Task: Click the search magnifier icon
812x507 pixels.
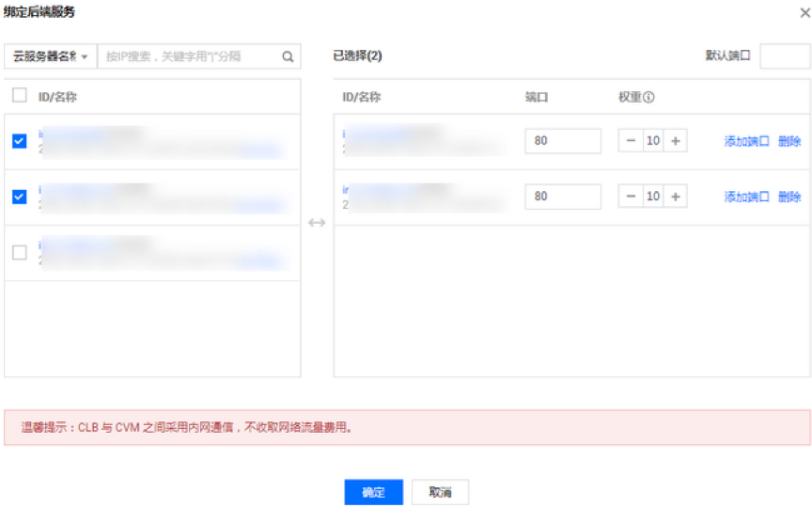Action: tap(288, 56)
